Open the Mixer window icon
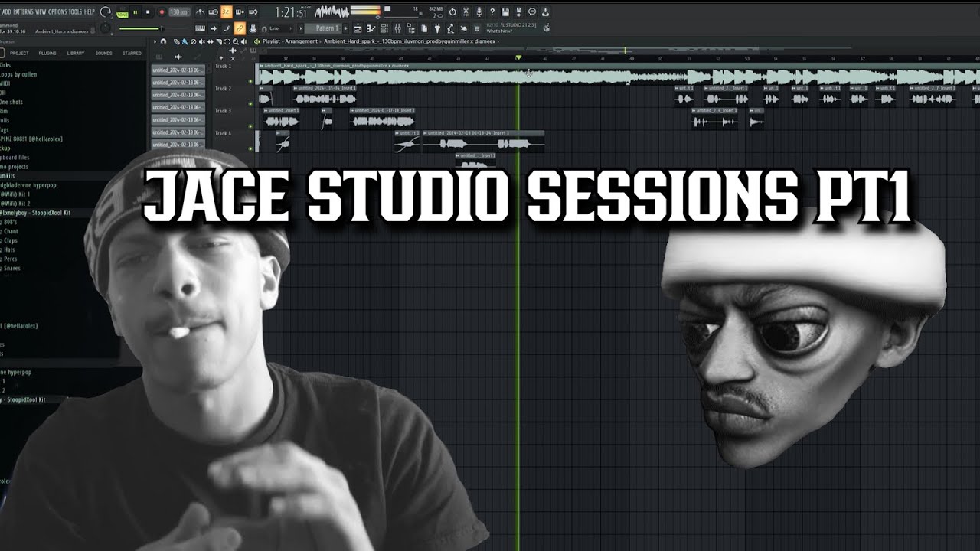This screenshot has width=980, height=551. [397, 28]
